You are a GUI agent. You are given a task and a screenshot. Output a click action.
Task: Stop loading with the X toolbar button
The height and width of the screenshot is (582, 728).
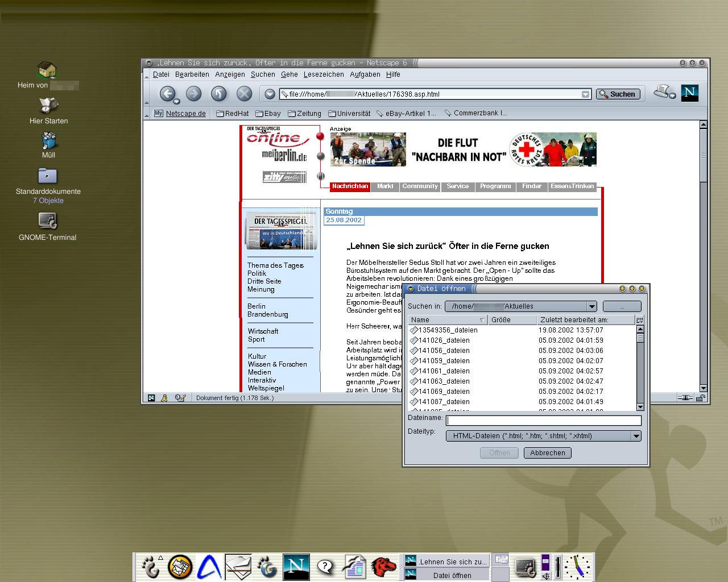tap(244, 93)
